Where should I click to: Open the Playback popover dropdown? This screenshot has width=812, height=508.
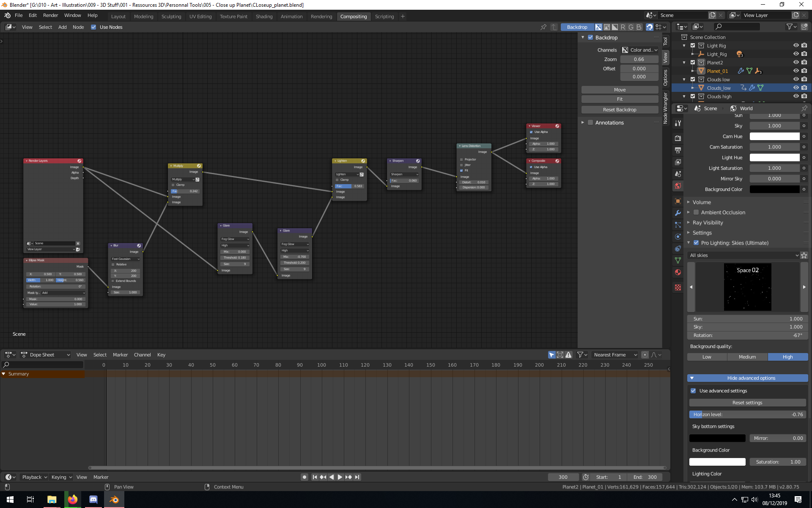[x=35, y=477]
